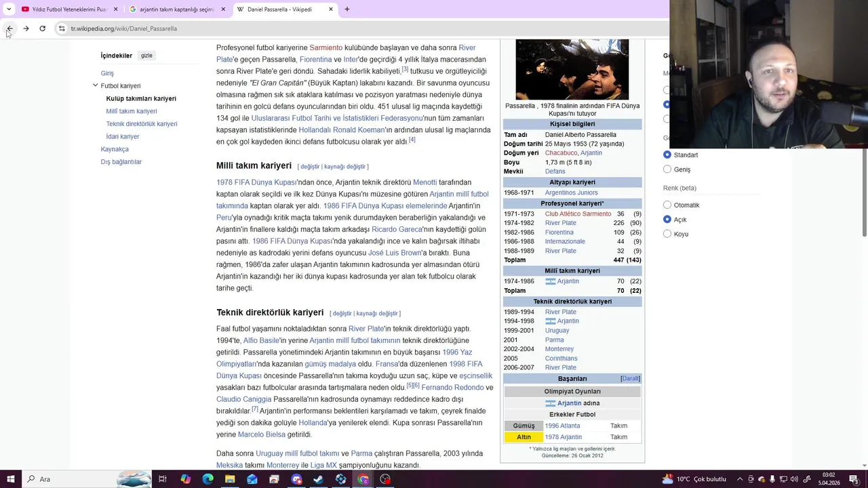The image size is (868, 488).
Task: Open the Sarmiento club link in intro
Action: pos(326,47)
